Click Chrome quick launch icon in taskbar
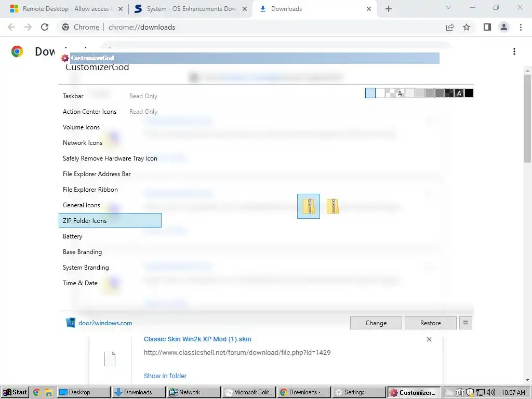Image resolution: width=532 pixels, height=399 pixels. pyautogui.click(x=37, y=392)
